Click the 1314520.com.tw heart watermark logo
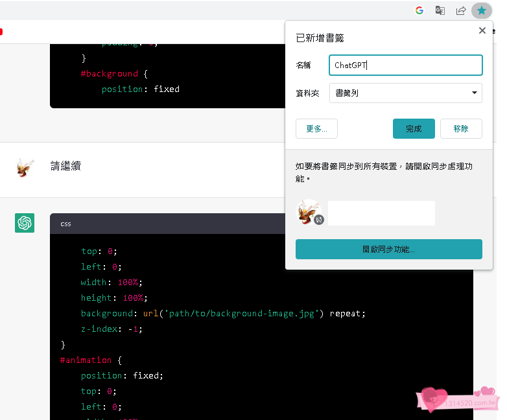The image size is (507, 420). pos(453,401)
